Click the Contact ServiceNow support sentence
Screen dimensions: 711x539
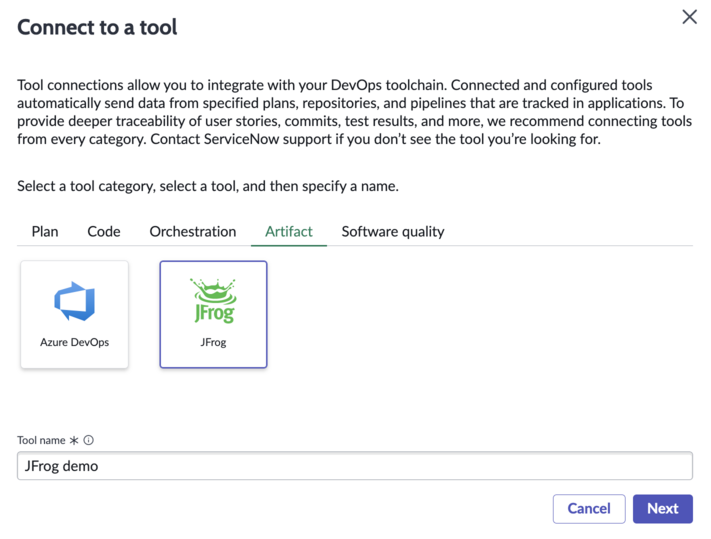(375, 139)
